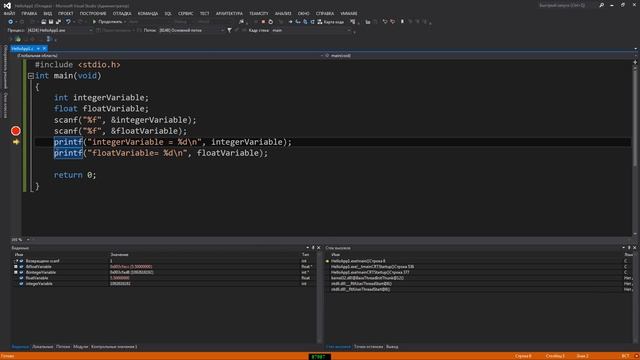Select the Возвращено scanf row

tap(163, 261)
